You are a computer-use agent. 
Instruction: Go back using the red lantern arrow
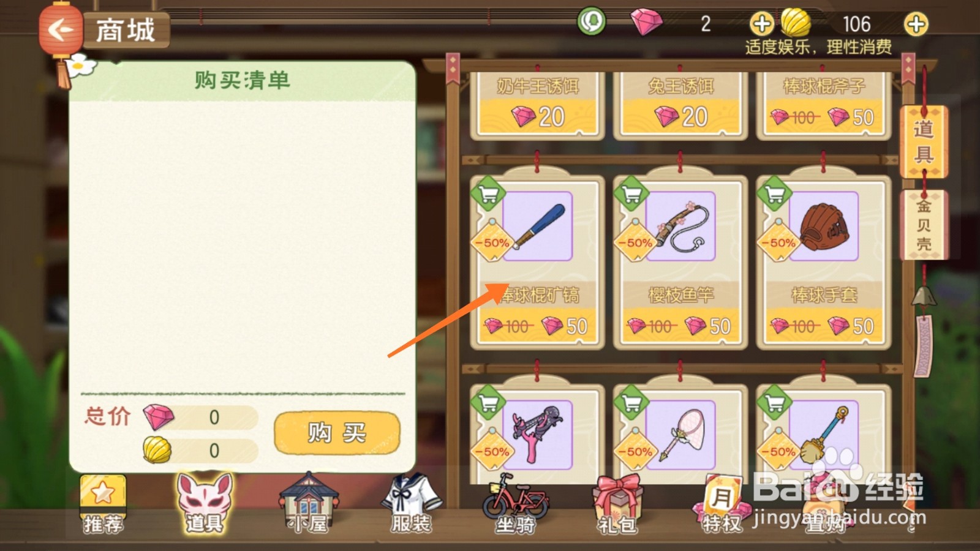[60, 29]
